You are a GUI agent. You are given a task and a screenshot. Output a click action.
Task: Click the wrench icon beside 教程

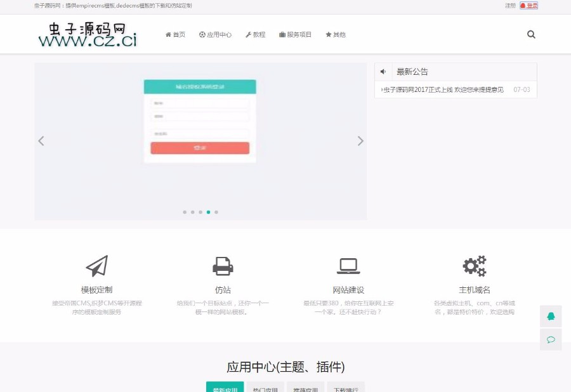click(x=249, y=35)
